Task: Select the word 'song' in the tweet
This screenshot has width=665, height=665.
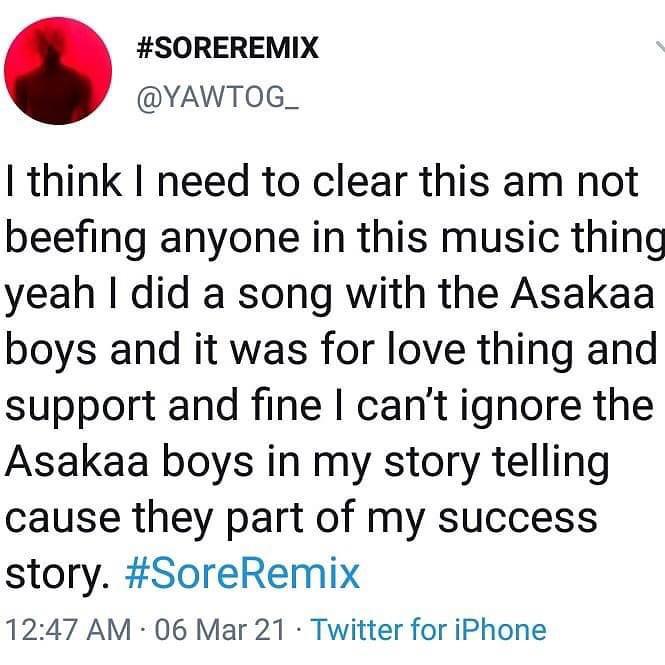Action: pos(285,297)
